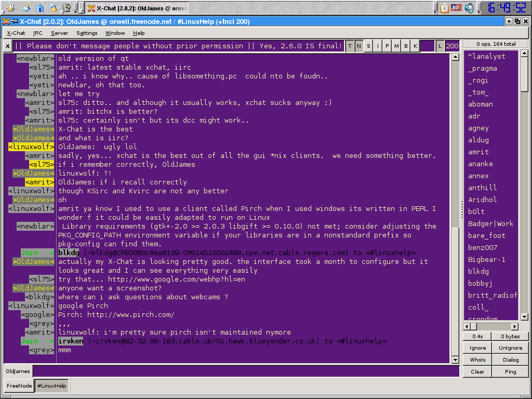Toggle channel mode N (no outside messages)

coord(359,46)
